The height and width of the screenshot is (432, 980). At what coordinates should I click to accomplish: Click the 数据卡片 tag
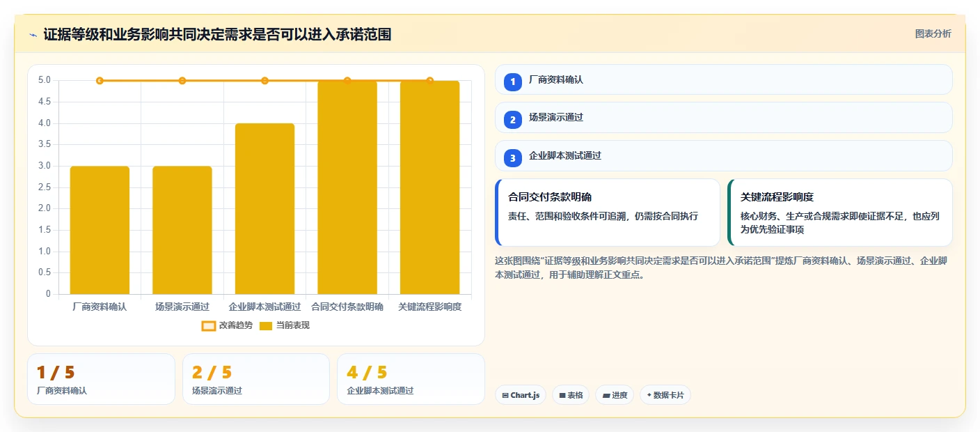pos(665,395)
